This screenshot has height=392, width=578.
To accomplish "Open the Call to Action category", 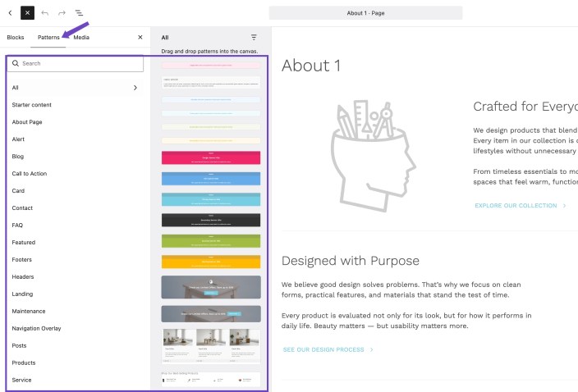I will [29, 173].
